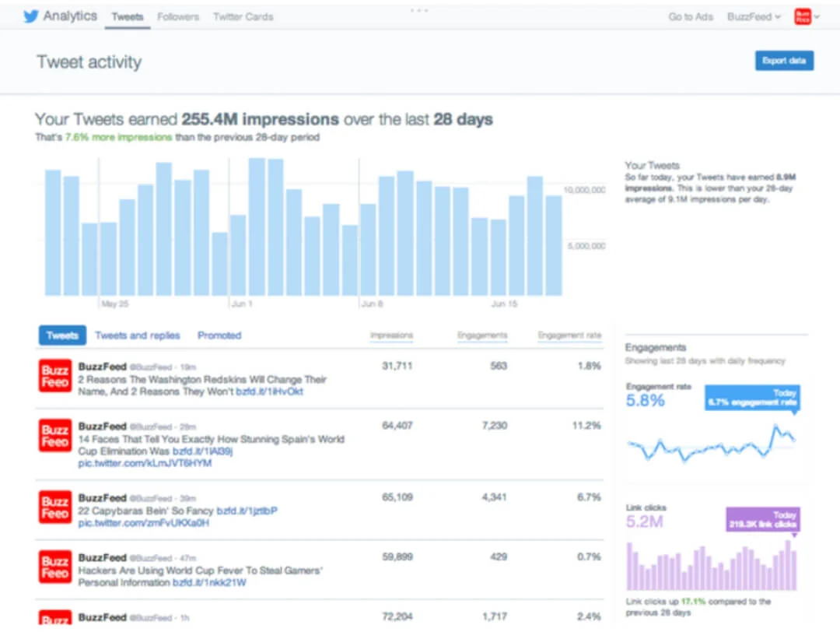The image size is (840, 632).
Task: Click the purple link clicks bar chart
Action: [712, 566]
